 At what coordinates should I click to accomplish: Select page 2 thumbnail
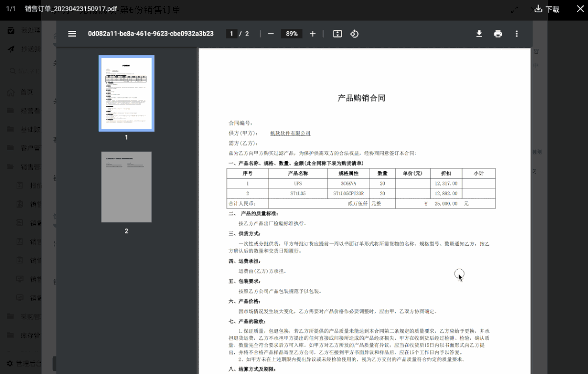pyautogui.click(x=126, y=187)
